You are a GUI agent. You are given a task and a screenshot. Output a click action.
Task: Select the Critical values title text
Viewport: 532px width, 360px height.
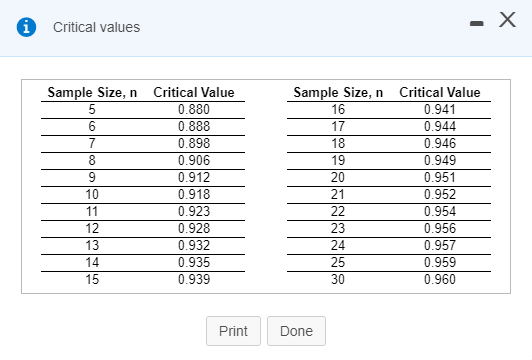[96, 27]
